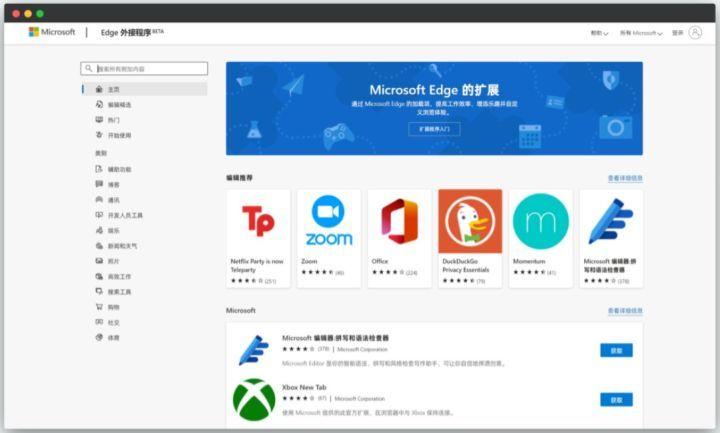Click the Get button for Xbox New Tab
Viewport: 720px width, 433px height.
(616, 399)
